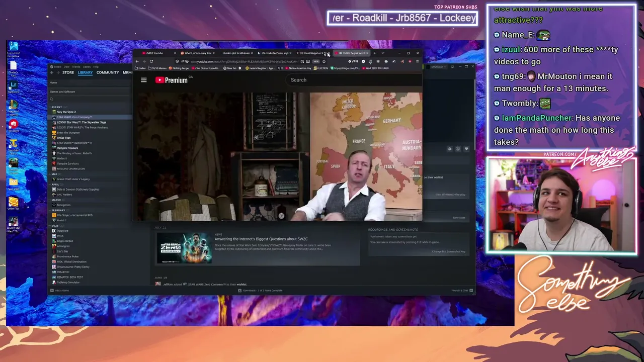Click the Change My Screenshot Key link
Screen dimensions: 644x362
pos(448,251)
